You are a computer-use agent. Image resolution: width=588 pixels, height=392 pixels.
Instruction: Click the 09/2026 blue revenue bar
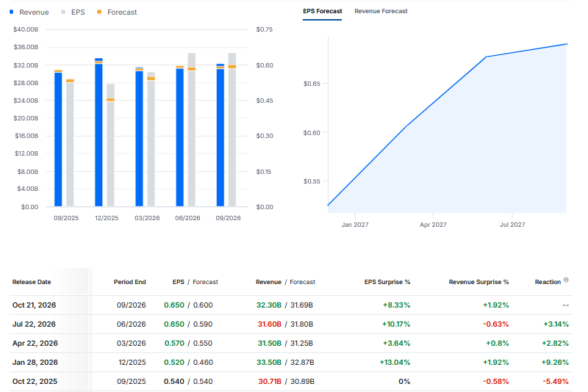click(220, 135)
